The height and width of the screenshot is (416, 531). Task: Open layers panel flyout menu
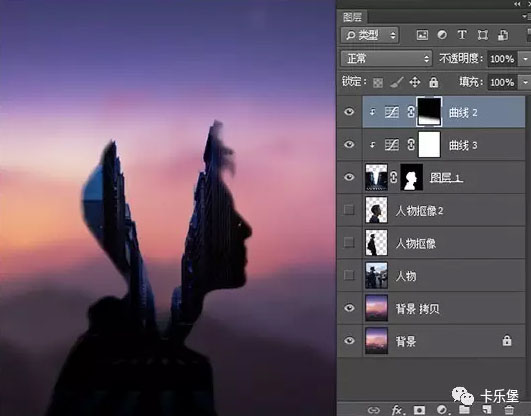(526, 16)
